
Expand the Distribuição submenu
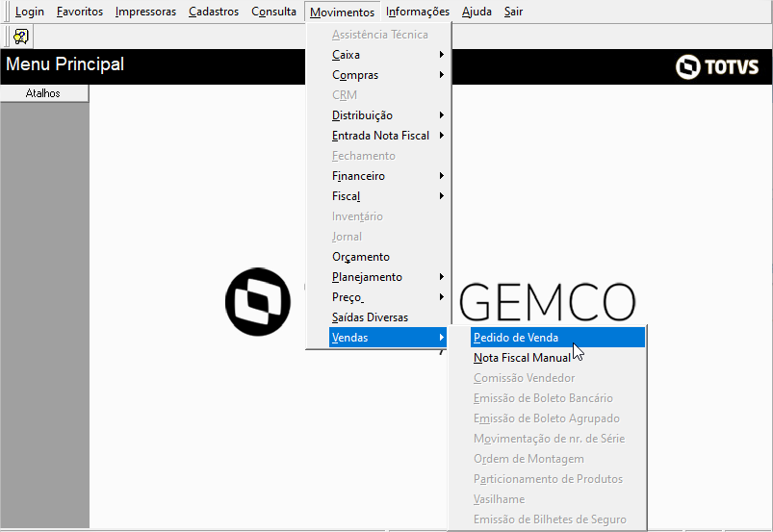click(x=388, y=115)
